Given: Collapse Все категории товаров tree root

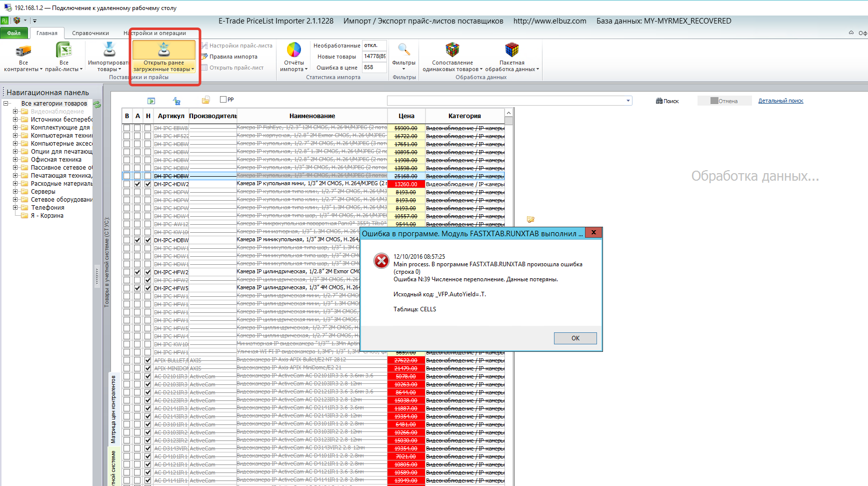Looking at the screenshot, I should [5, 104].
